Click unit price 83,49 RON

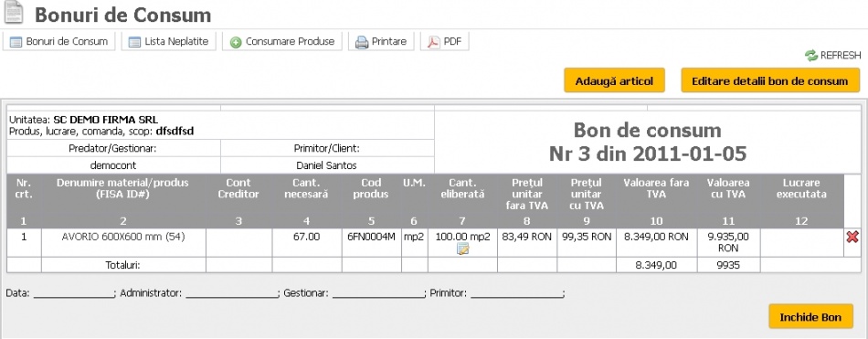[x=527, y=237]
